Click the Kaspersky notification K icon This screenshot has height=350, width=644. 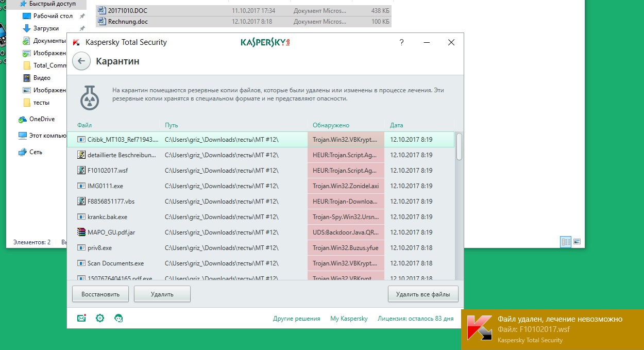479,328
